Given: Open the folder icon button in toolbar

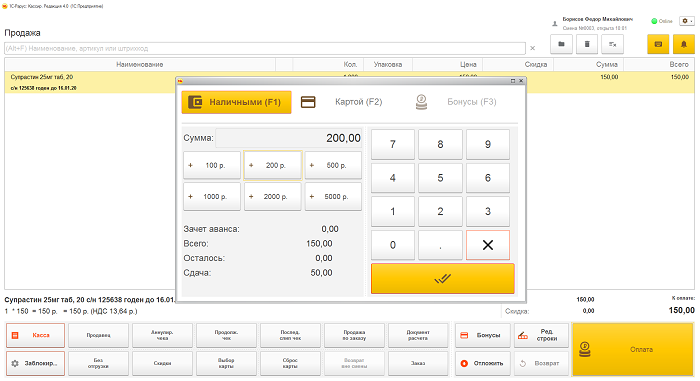Looking at the screenshot, I should tap(562, 44).
